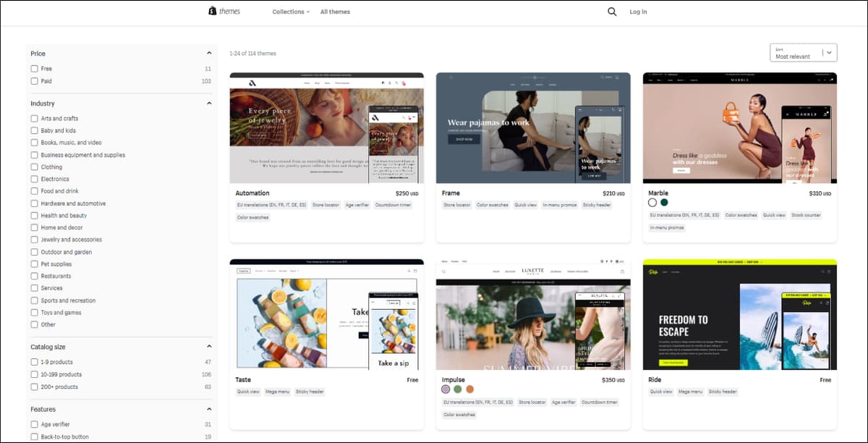Click the Automation theme title

click(252, 193)
